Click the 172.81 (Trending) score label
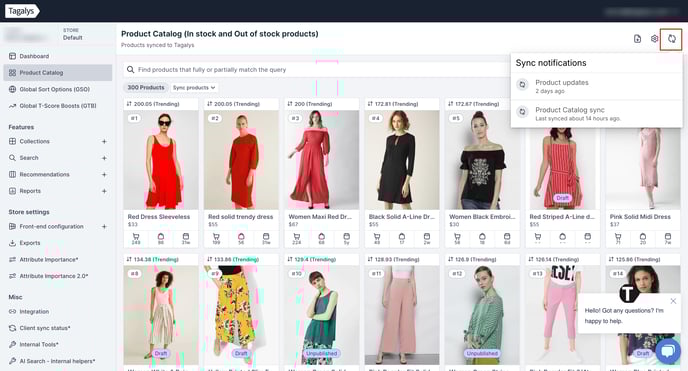 [396, 104]
